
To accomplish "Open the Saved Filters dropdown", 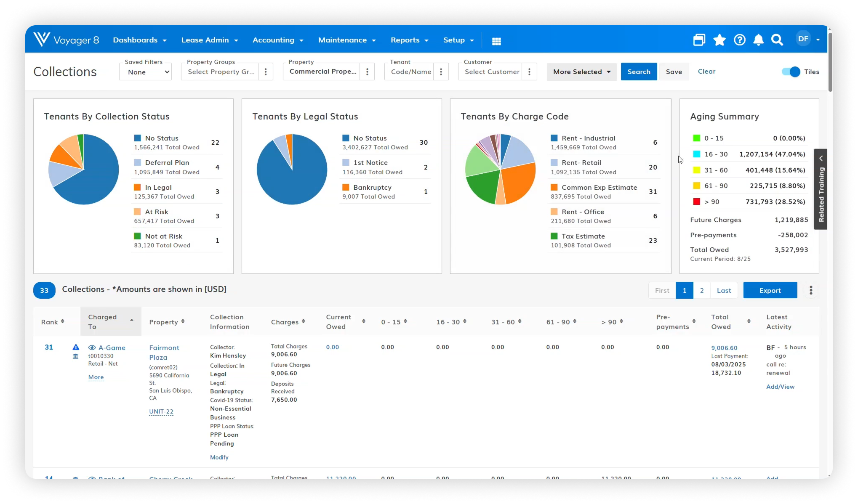I will [145, 72].
